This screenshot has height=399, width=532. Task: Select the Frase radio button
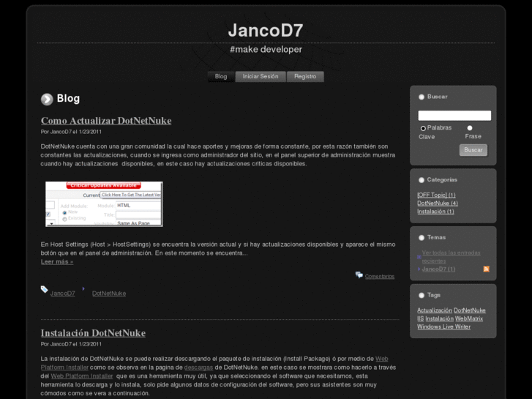point(470,128)
